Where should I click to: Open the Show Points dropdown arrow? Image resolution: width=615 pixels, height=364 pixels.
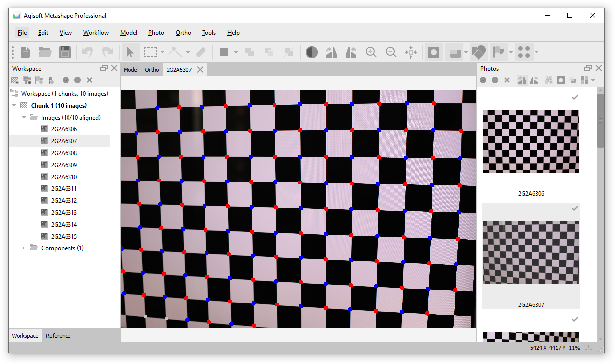click(x=536, y=52)
